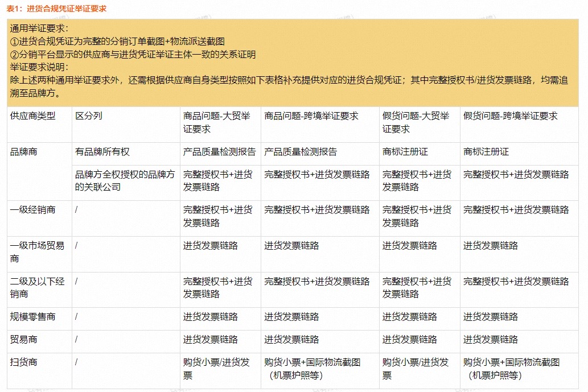This screenshot has width=588, height=392.
Task: Click 购货小票/进货发票 under 商品问题-大贸
Action: (x=216, y=369)
